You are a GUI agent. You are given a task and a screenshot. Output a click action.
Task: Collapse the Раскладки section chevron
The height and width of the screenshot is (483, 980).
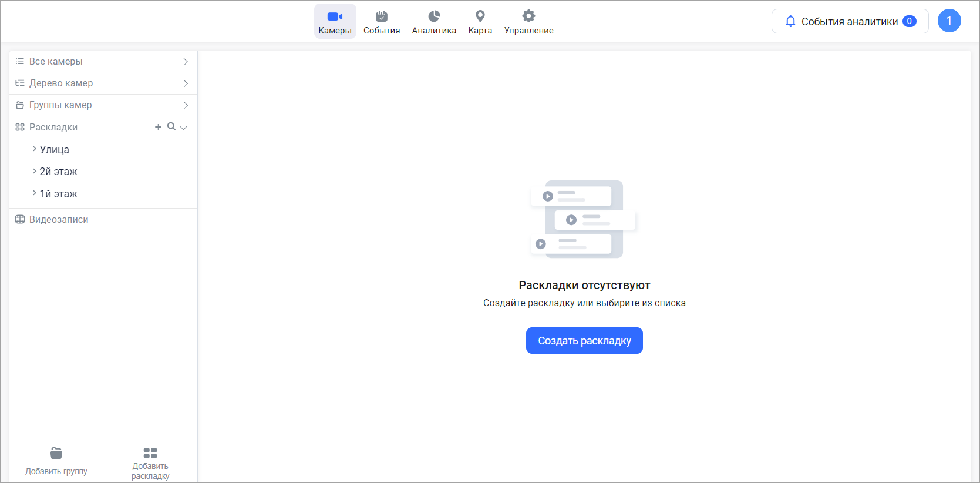tap(184, 128)
